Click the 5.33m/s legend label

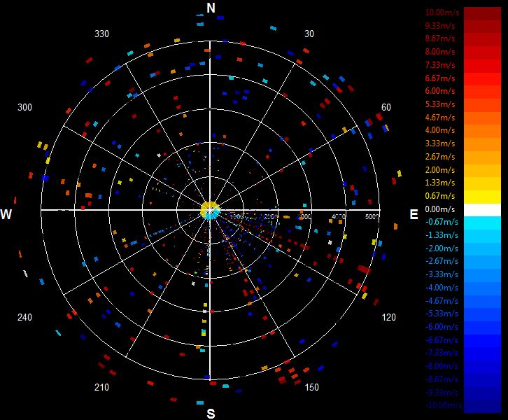[440, 104]
